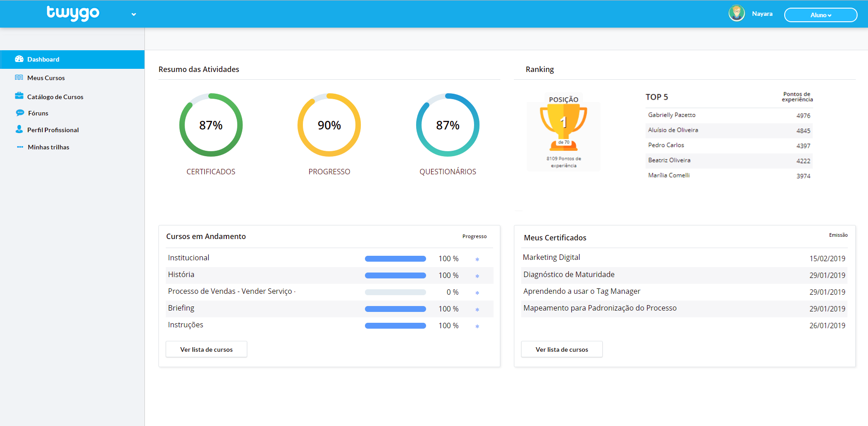Viewport: 868px width, 426px height.
Task: Go to Fóruns in the sidebar
Action: tap(38, 113)
